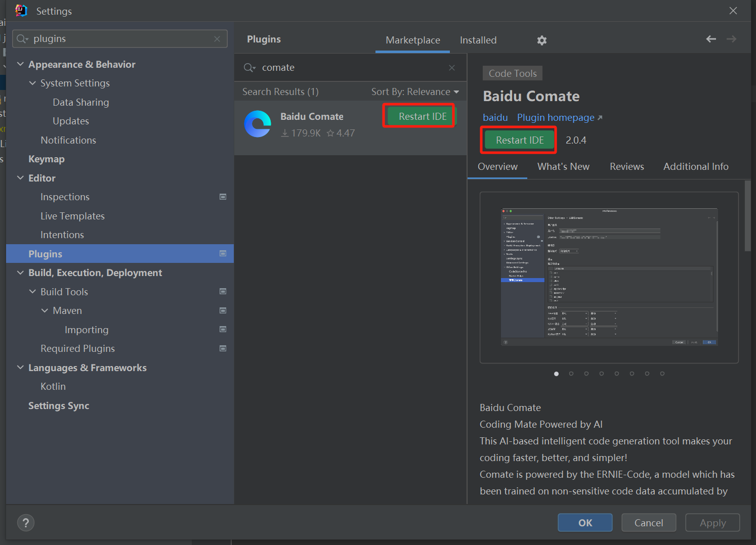Click the settings search magnifier icon
This screenshot has width=756, height=545.
(x=22, y=39)
